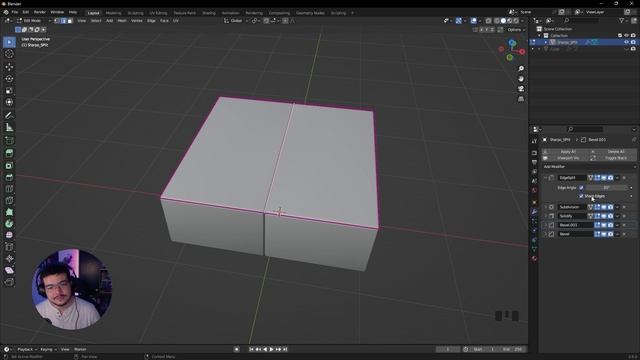
Task: Select the Move tool
Action: tap(9, 67)
